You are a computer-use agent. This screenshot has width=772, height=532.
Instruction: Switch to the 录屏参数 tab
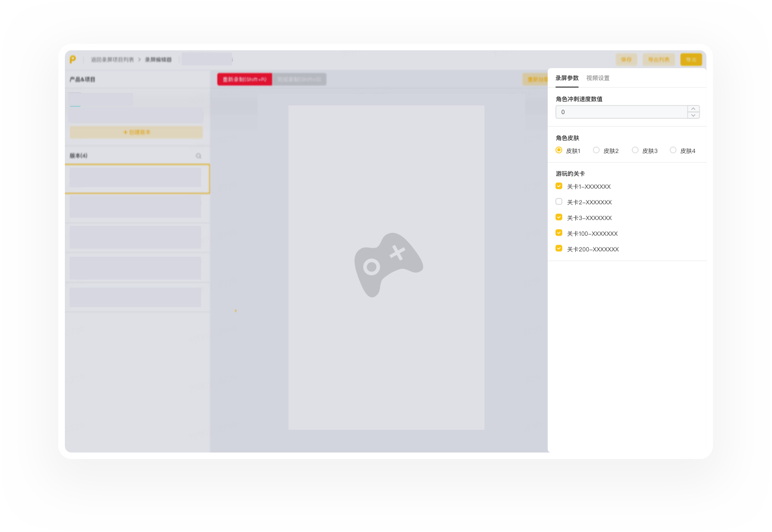[x=567, y=78]
